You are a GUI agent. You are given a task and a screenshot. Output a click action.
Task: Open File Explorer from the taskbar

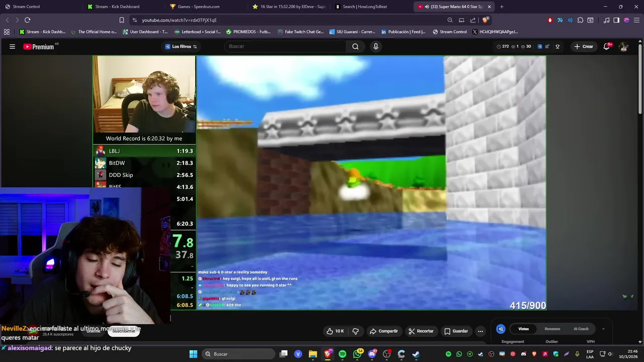point(313,354)
